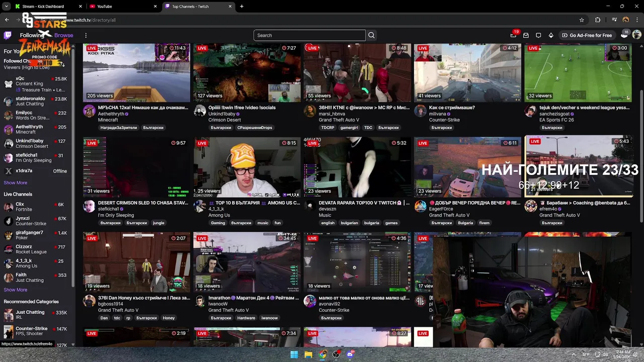Click the Twitch logo home icon
Image resolution: width=644 pixels, height=362 pixels.
[8, 35]
